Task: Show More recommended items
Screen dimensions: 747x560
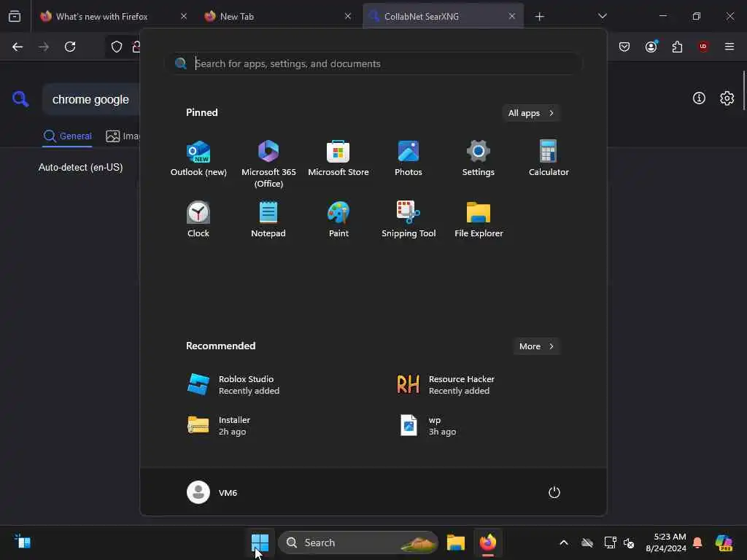Action: point(536,346)
